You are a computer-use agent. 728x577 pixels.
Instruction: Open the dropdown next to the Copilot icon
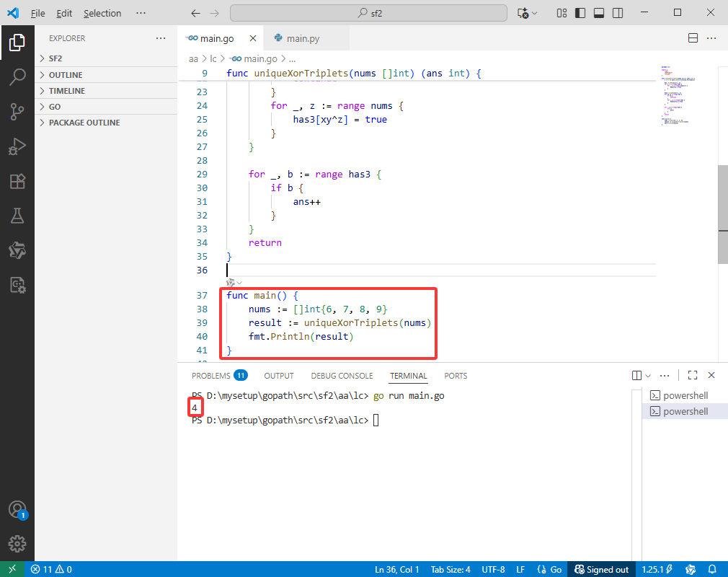click(534, 14)
